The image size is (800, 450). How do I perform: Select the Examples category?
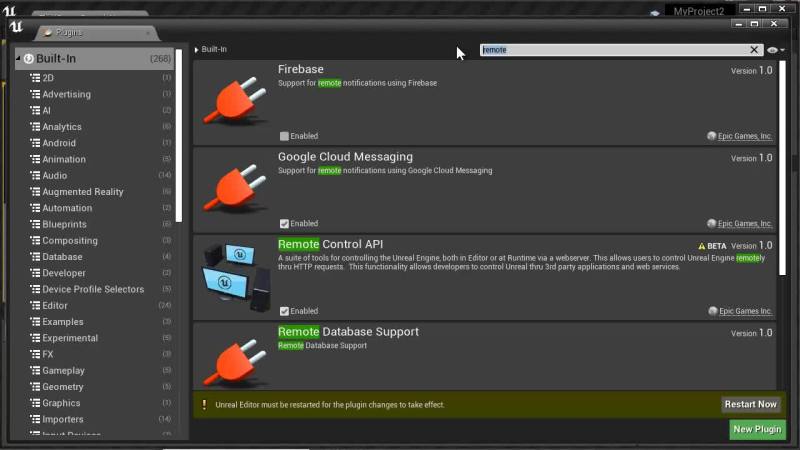63,322
